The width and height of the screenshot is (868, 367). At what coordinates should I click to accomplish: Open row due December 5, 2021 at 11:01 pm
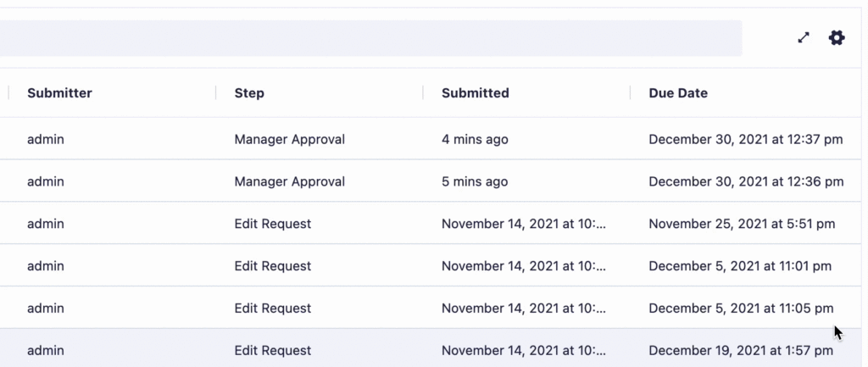pyautogui.click(x=740, y=266)
